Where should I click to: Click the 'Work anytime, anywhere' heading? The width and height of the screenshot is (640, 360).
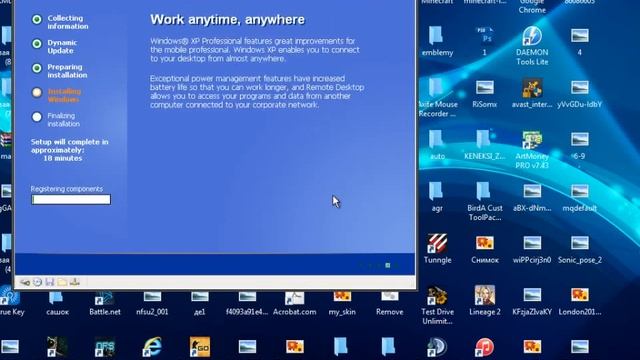coord(227,20)
